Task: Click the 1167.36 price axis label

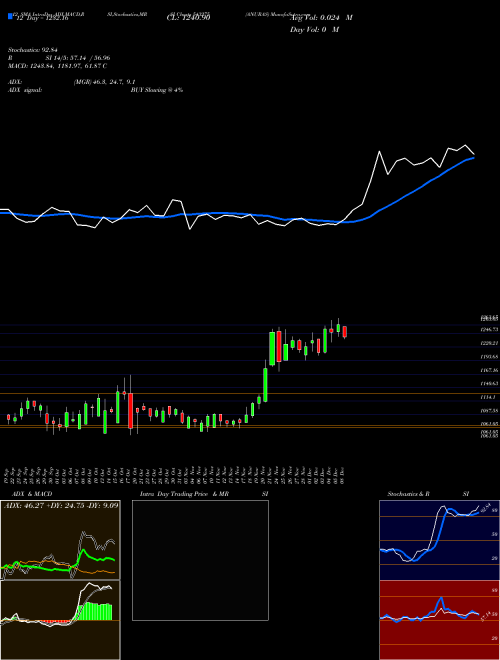Action: 490,370
